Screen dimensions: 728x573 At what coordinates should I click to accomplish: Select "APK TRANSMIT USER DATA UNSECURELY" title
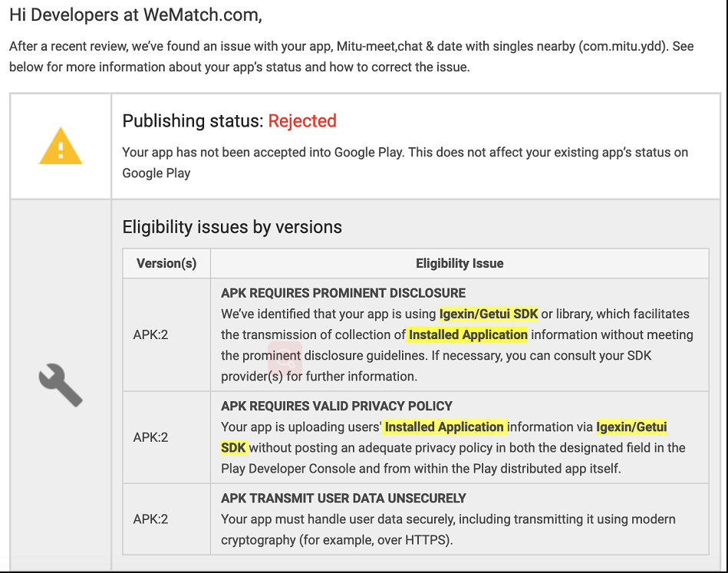[343, 499]
